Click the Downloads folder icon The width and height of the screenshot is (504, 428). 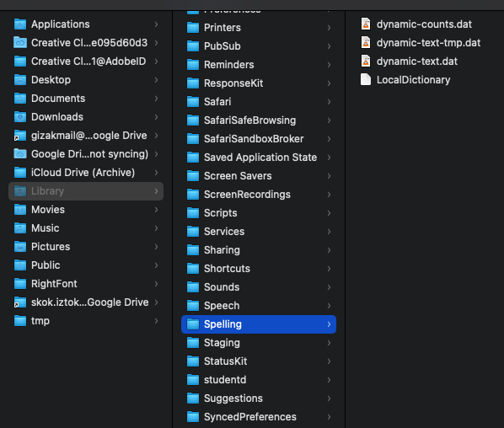[x=20, y=116]
